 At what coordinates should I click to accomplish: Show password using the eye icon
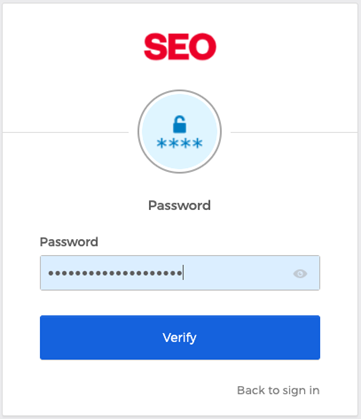pos(300,274)
